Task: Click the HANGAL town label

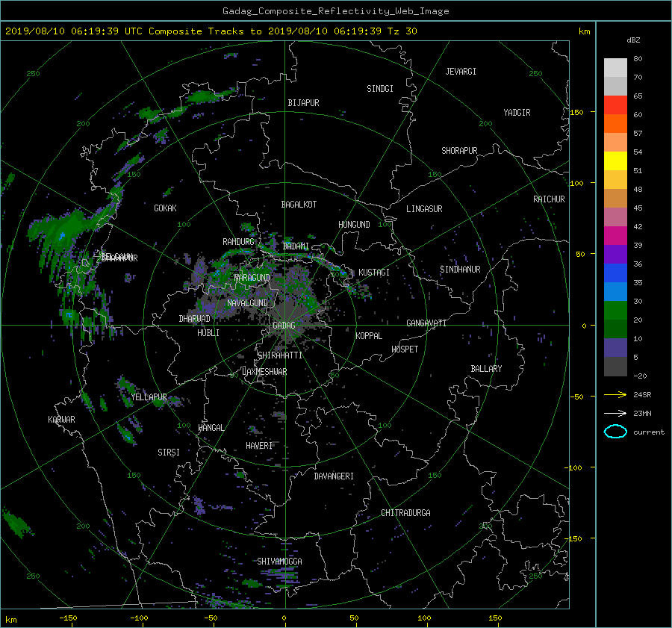Action: (211, 428)
